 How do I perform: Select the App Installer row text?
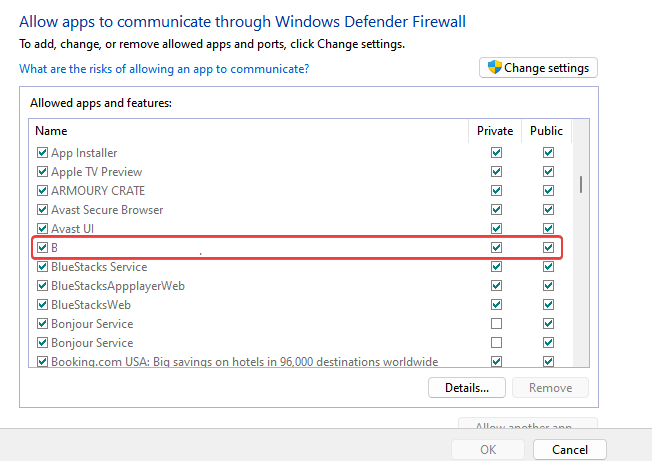pyautogui.click(x=84, y=153)
